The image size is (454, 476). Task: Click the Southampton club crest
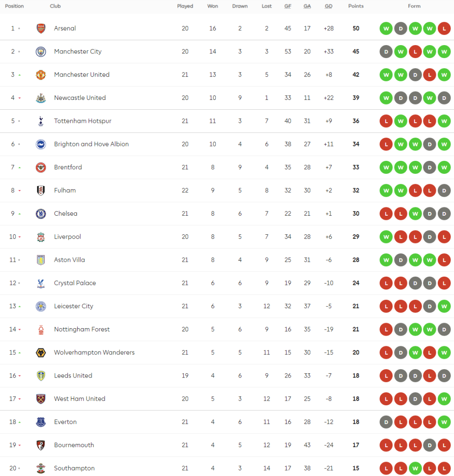[x=41, y=469]
